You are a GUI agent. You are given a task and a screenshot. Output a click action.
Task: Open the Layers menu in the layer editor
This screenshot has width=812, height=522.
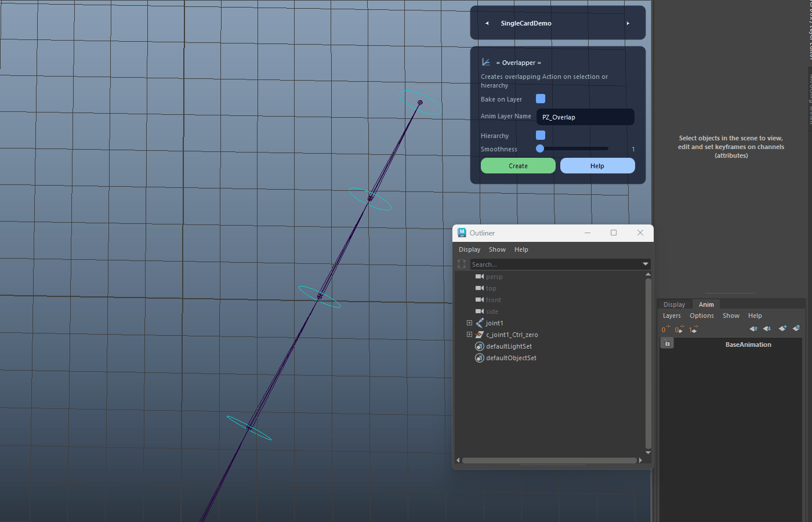pyautogui.click(x=672, y=316)
